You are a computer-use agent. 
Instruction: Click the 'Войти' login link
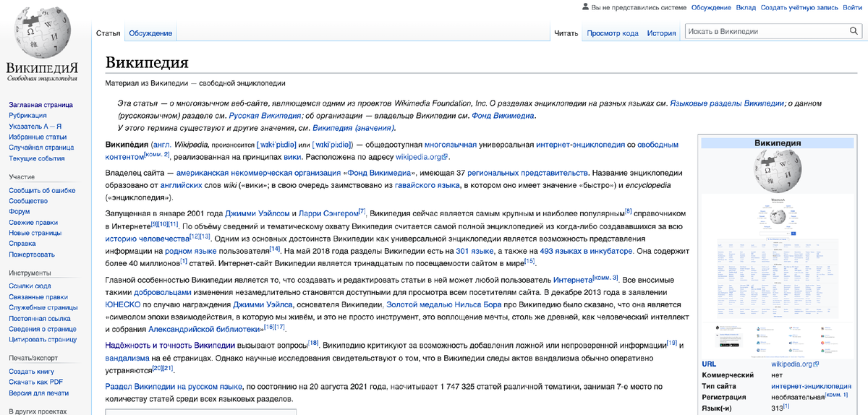851,7
